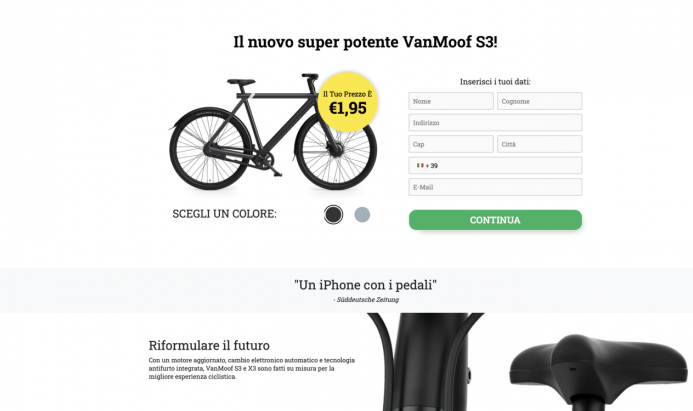Click the Nome input field
This screenshot has width=693, height=411.
[451, 101]
